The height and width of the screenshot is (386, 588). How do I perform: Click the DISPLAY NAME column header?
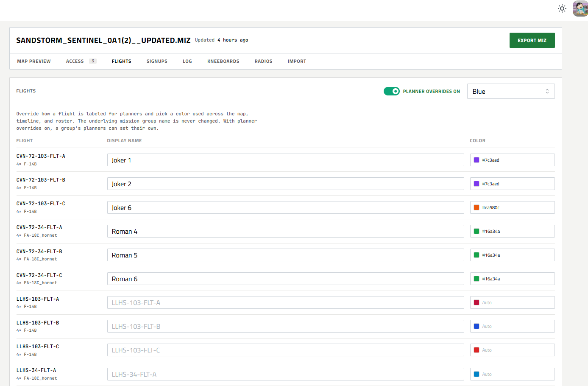[125, 140]
